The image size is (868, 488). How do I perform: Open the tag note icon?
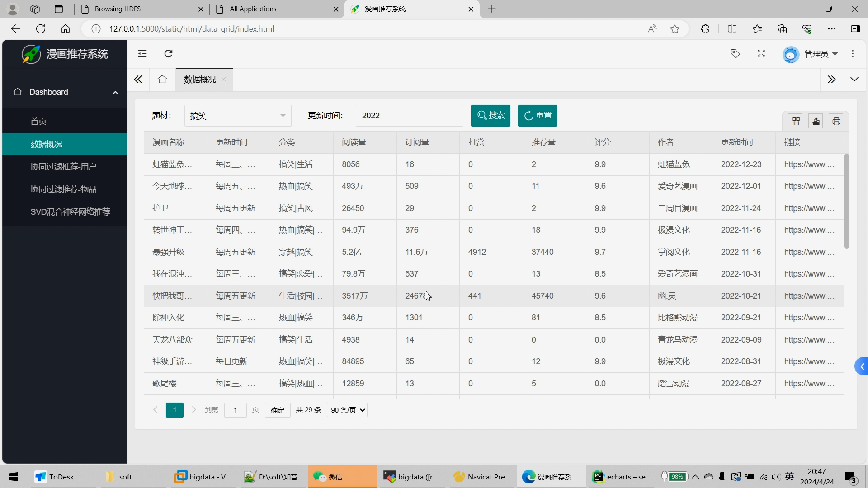pyautogui.click(x=735, y=54)
